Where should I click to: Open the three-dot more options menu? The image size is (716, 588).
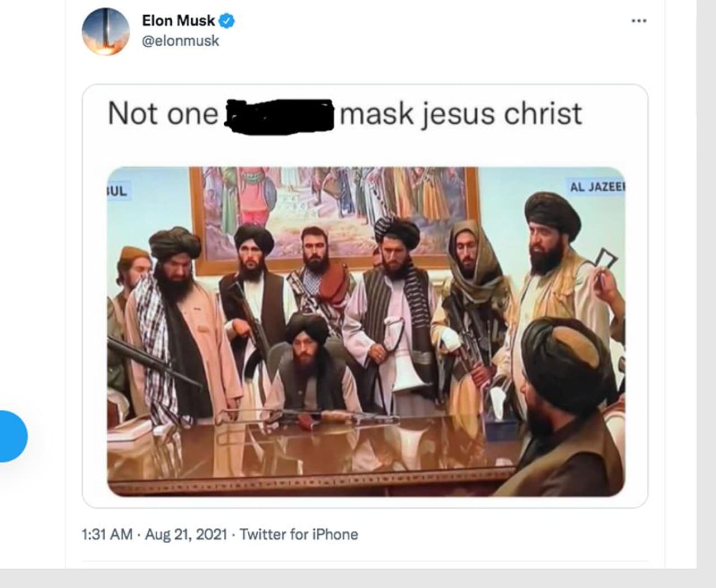point(639,21)
